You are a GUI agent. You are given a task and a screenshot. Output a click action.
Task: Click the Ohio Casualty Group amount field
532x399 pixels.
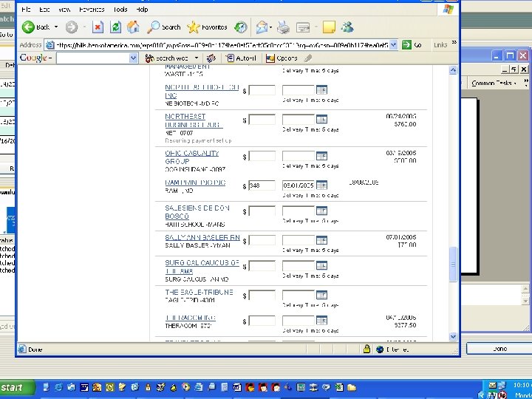point(262,156)
